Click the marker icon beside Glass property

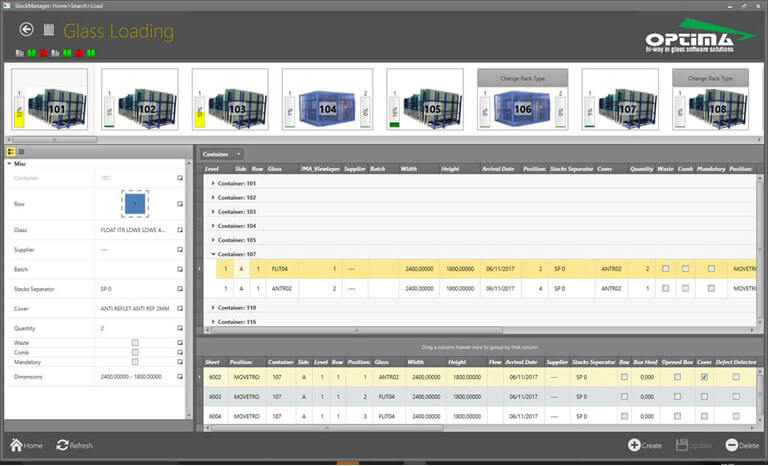[x=180, y=229]
